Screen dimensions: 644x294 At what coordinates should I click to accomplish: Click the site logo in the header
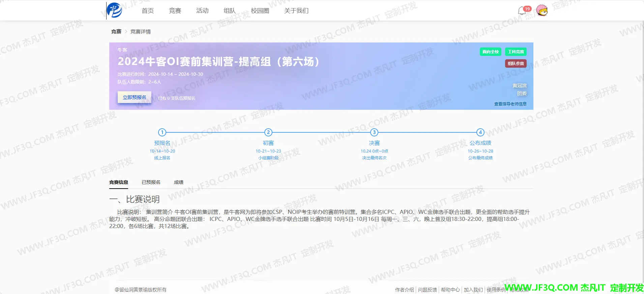[x=114, y=10]
